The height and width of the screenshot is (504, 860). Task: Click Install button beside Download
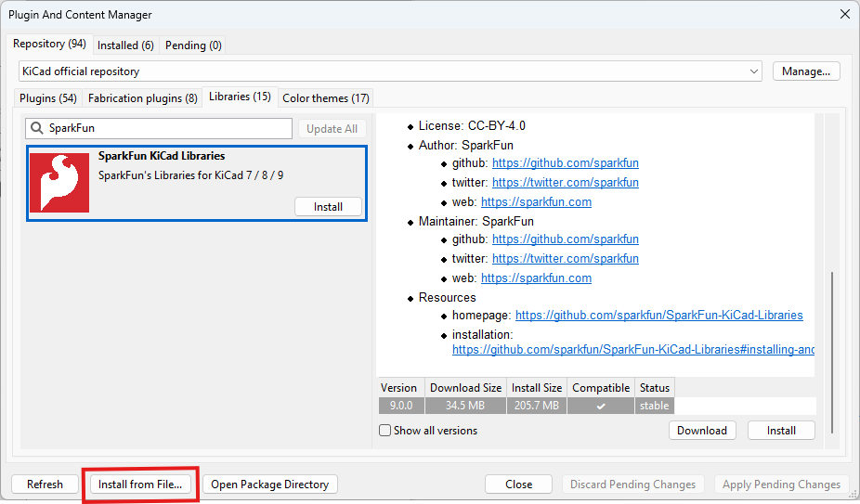click(x=781, y=431)
